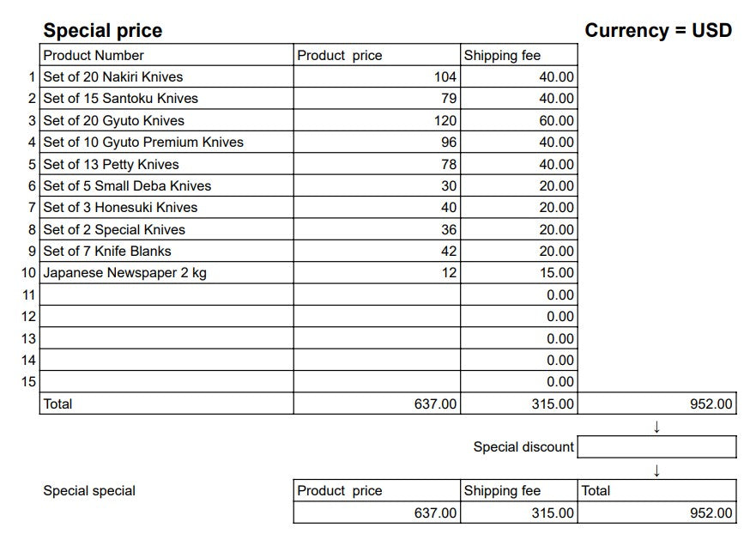Click the product price 120 for Gyuto Knives
The image size is (756, 534).
coord(377,120)
